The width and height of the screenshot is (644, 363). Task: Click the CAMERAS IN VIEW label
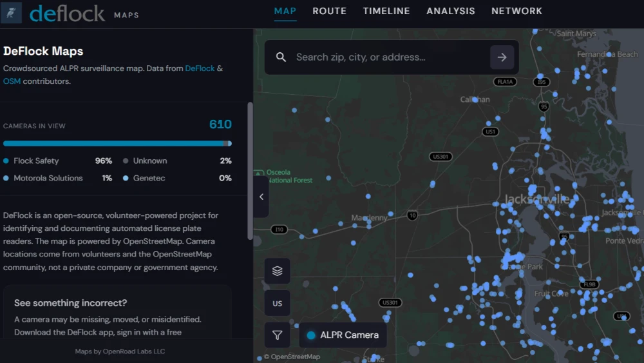click(x=34, y=126)
